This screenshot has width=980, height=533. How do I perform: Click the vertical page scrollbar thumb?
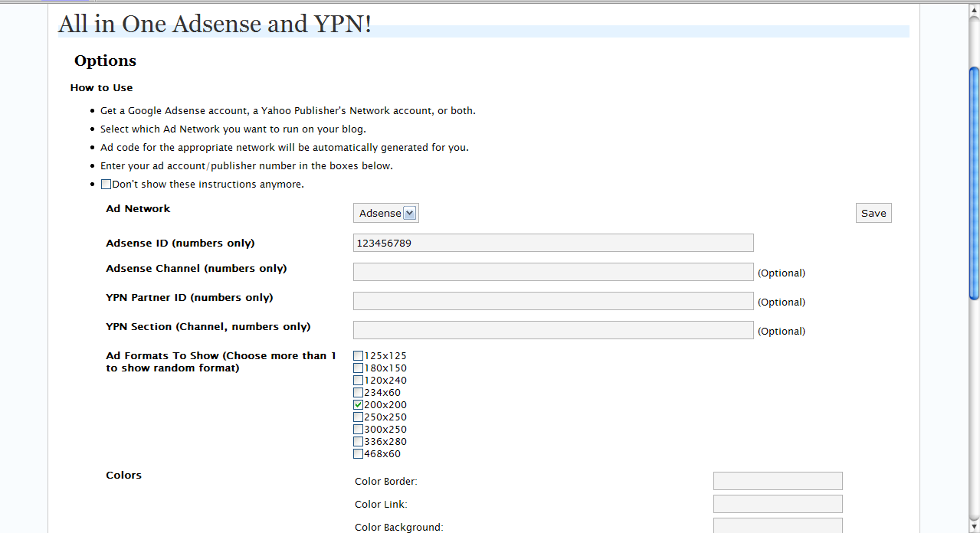[974, 184]
